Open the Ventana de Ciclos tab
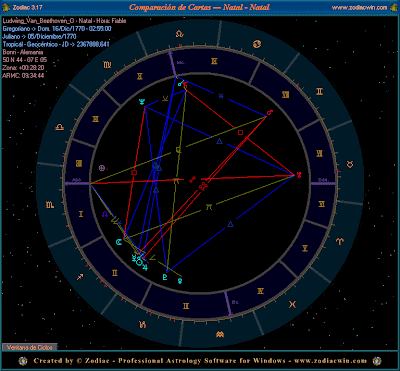The image size is (400, 371). 30,347
